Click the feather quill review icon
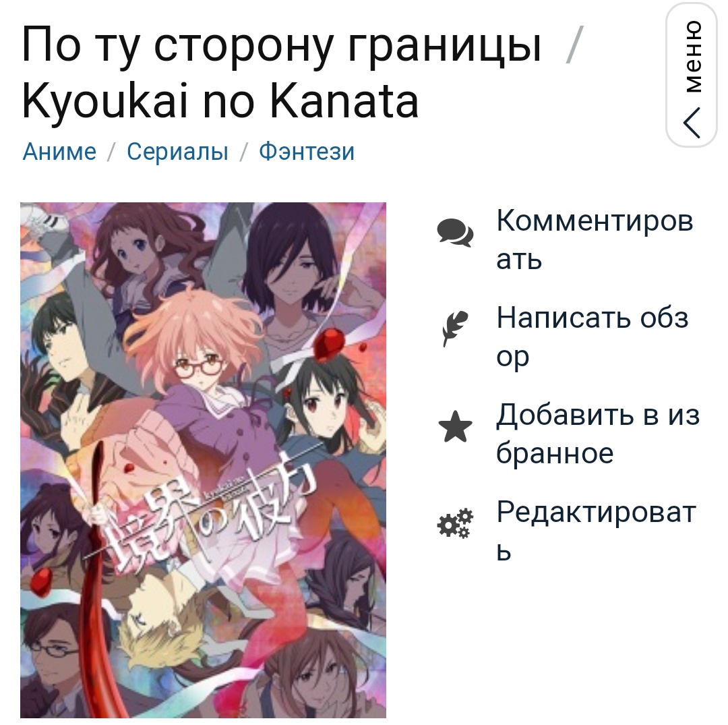The image size is (728, 725). coord(455,329)
